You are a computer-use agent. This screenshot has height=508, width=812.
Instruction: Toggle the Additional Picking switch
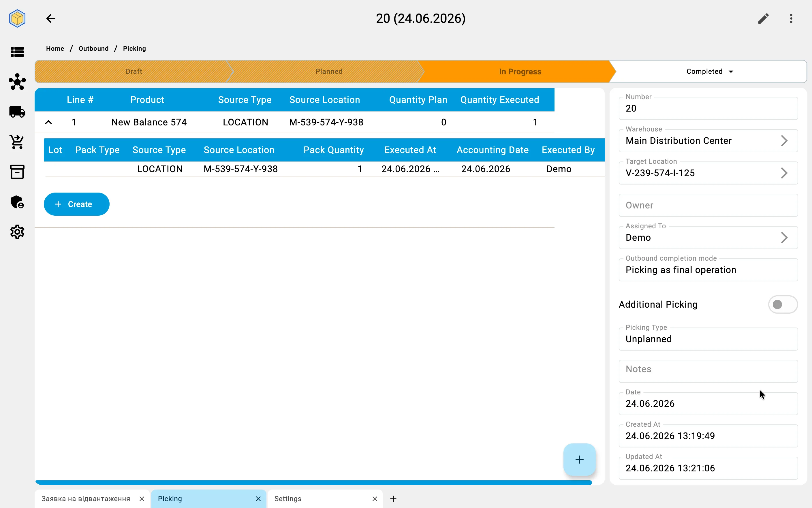click(783, 304)
